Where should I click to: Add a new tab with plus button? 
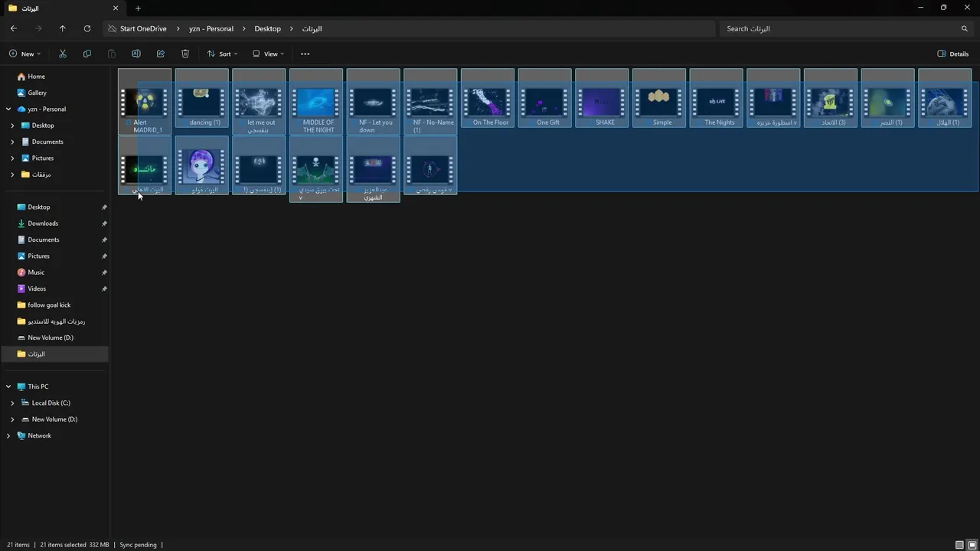[x=138, y=8]
